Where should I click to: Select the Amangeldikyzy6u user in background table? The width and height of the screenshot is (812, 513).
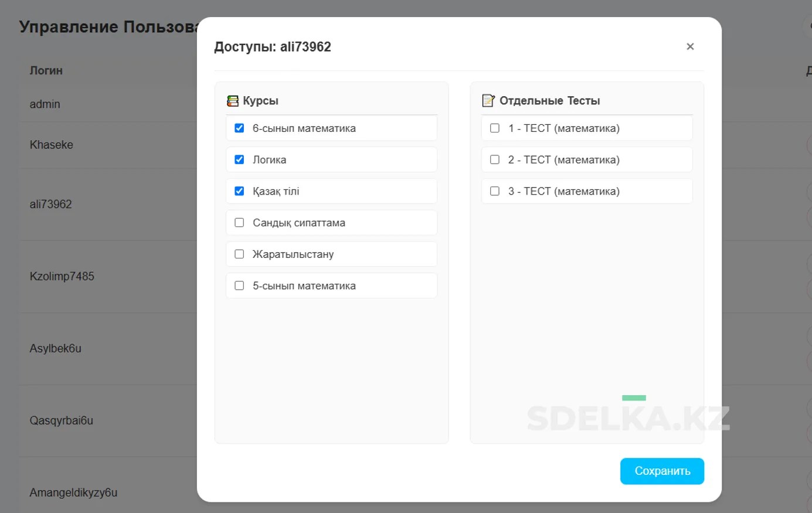point(74,492)
